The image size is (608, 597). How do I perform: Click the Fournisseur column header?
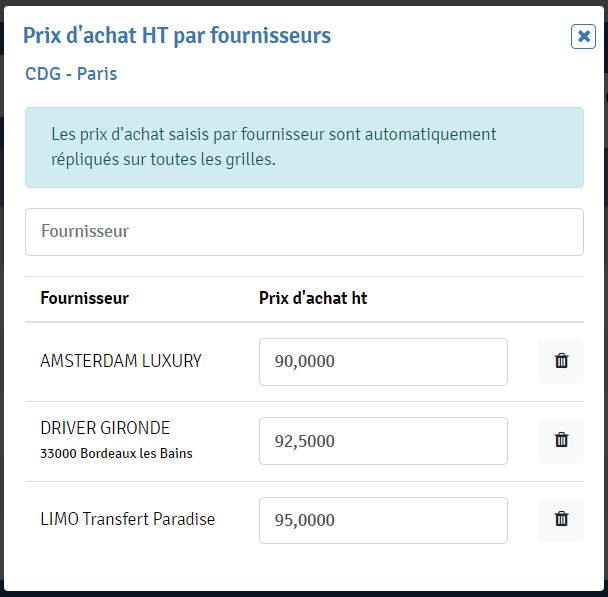[84, 298]
